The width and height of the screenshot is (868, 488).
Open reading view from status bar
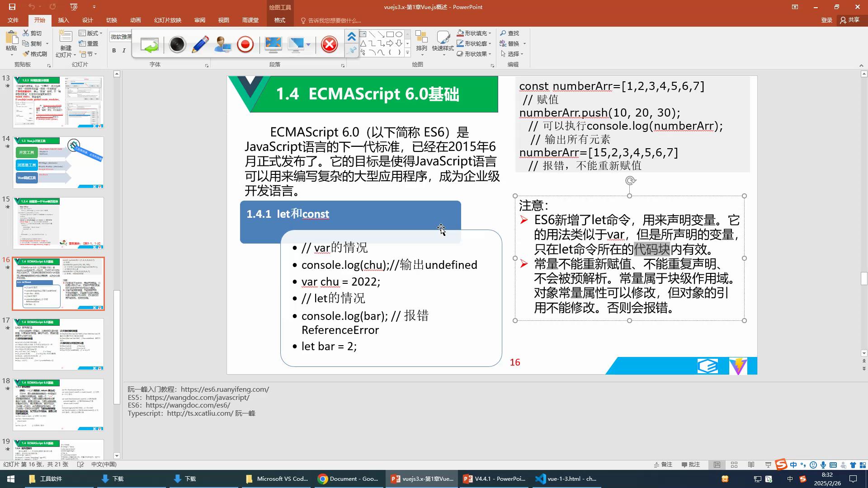[751, 465]
